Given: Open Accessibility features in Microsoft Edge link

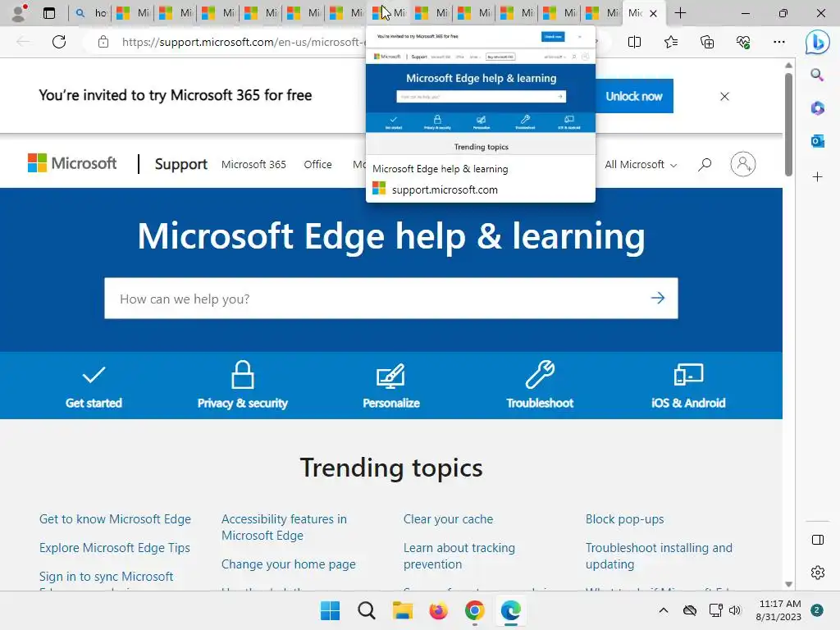Looking at the screenshot, I should click(284, 527).
